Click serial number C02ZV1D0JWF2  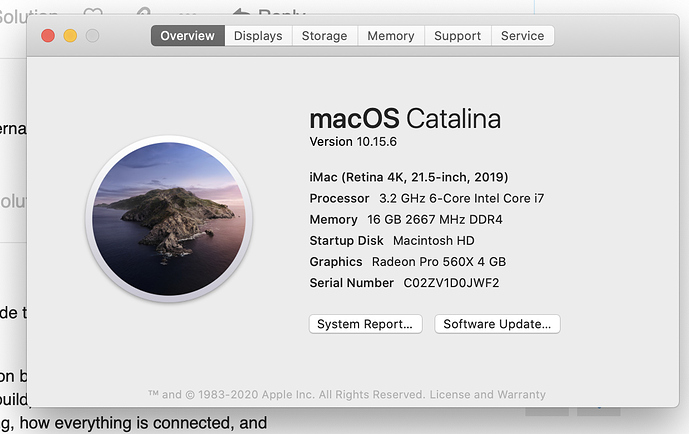[451, 282]
